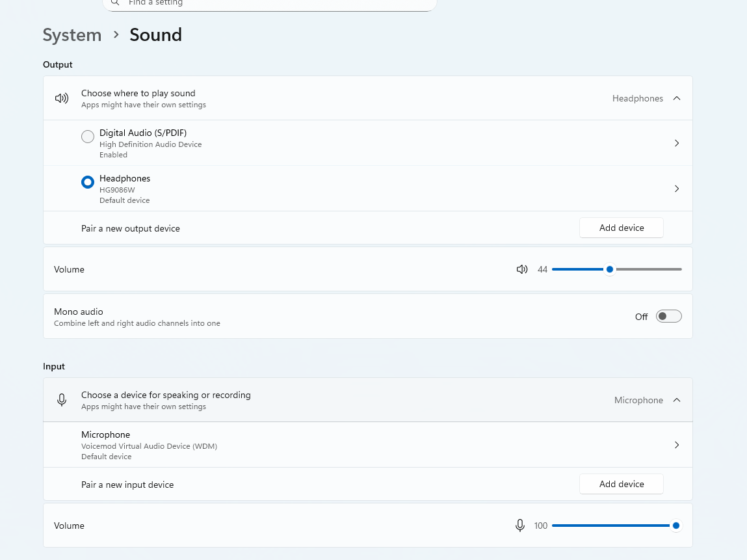
Task: Focus the Find a setting search field
Action: coord(270,3)
